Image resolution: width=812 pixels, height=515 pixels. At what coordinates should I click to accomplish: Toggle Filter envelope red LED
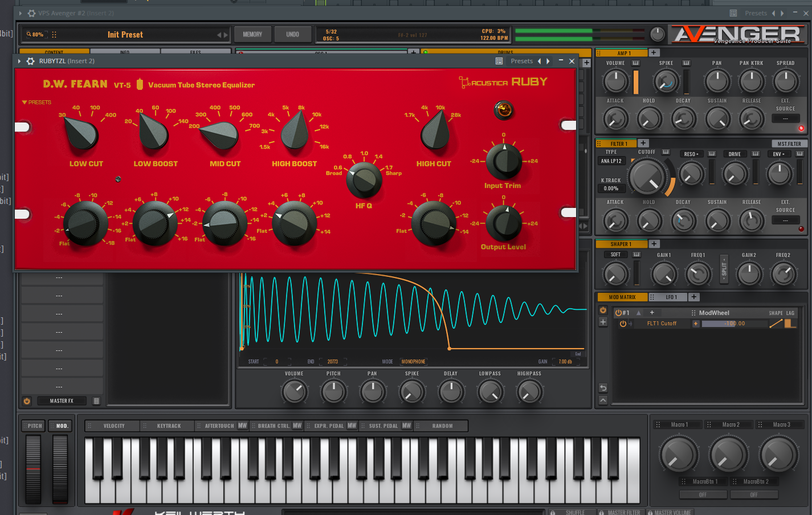801,229
